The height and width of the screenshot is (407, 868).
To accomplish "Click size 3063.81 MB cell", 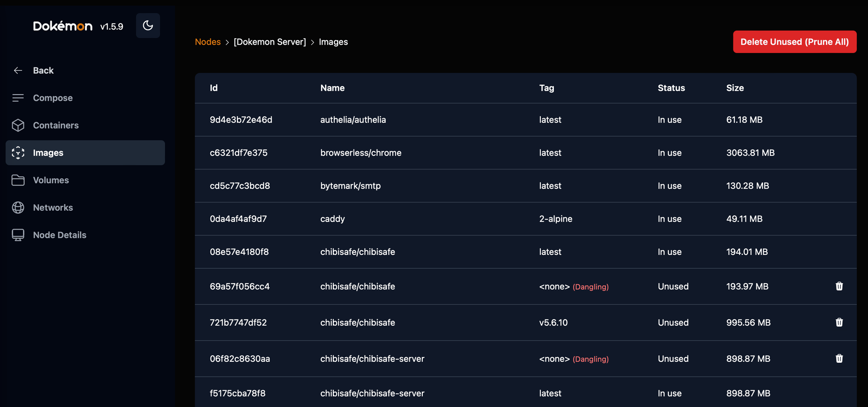I will (750, 152).
